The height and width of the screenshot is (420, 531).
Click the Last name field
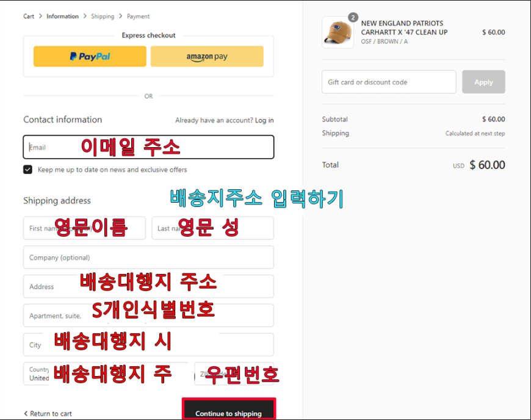pyautogui.click(x=212, y=228)
